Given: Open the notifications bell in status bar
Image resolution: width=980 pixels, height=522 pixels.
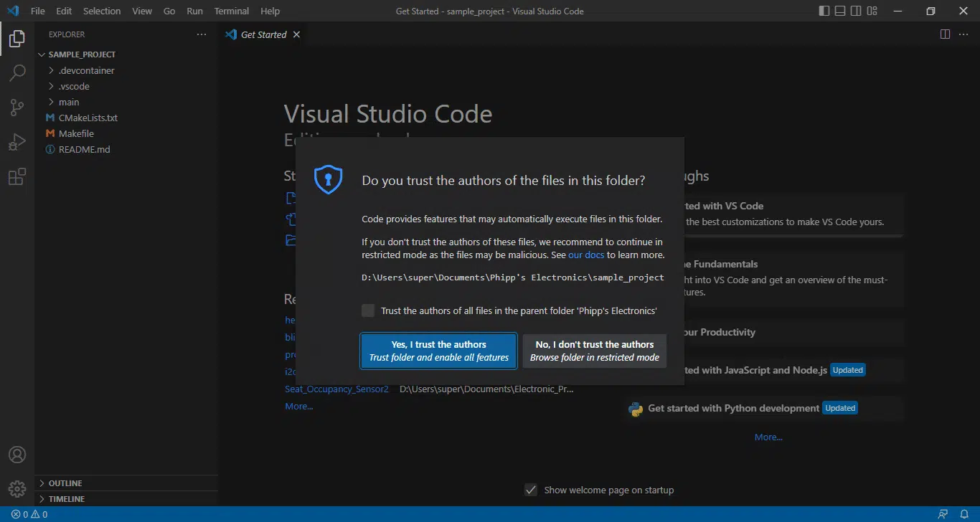Looking at the screenshot, I should click(x=964, y=514).
